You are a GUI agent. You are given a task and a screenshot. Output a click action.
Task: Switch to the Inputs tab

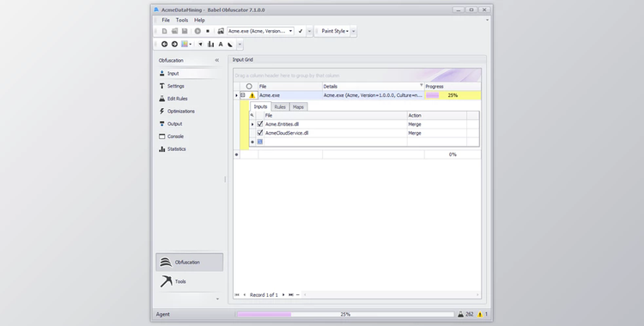pyautogui.click(x=260, y=106)
